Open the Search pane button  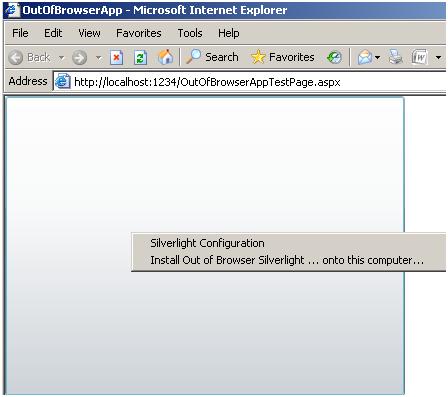coord(212,57)
